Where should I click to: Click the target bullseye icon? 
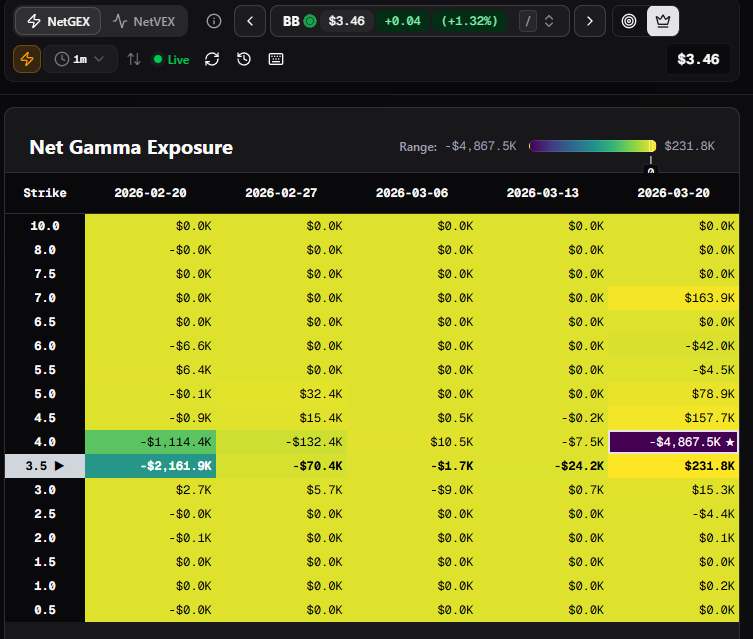pos(629,21)
